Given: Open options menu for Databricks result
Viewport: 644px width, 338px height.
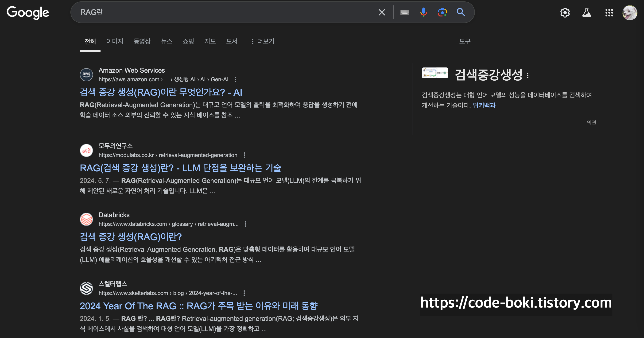Looking at the screenshot, I should click(246, 224).
